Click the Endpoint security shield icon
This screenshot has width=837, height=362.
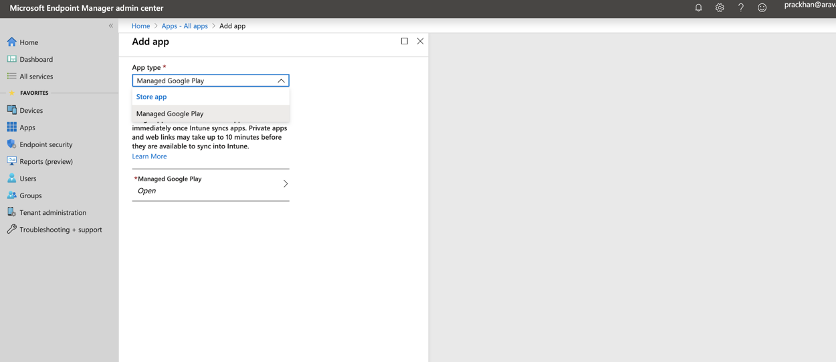pyautogui.click(x=12, y=144)
